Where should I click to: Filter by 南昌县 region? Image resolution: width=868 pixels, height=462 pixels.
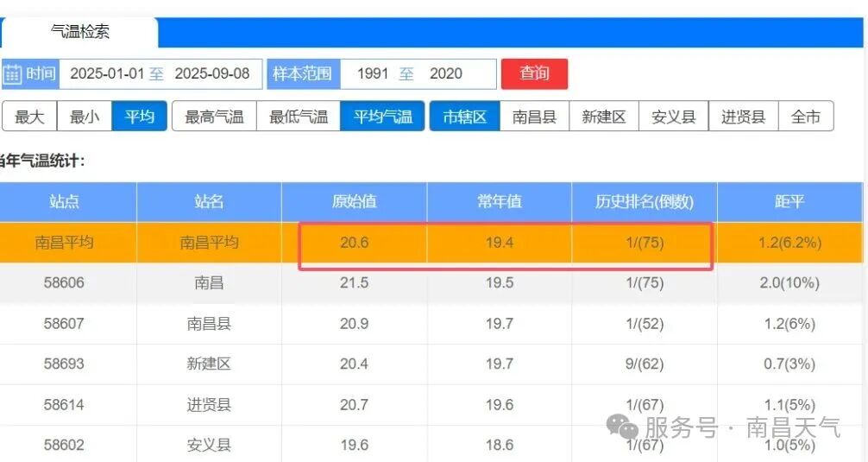[x=534, y=117]
